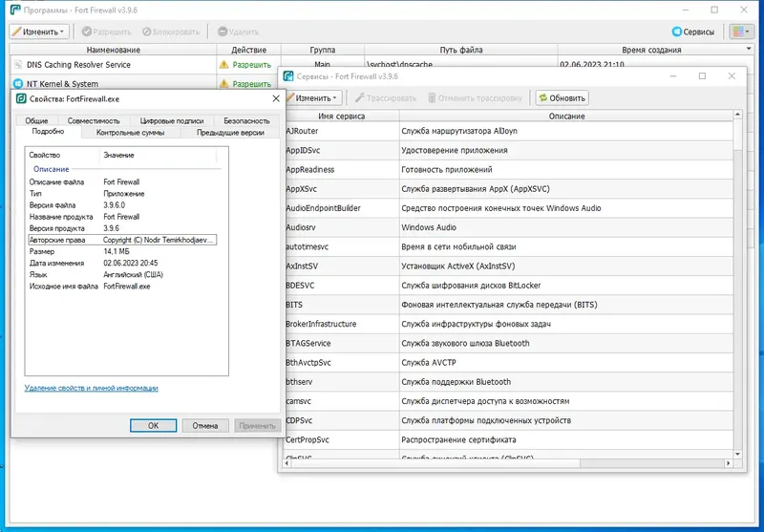Open Изменить dropdown in Сервисы window
The image size is (764, 532).
pyautogui.click(x=313, y=98)
